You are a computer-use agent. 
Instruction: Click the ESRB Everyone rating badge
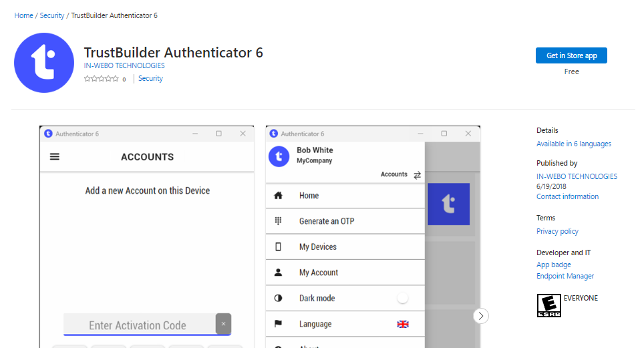tap(548, 305)
